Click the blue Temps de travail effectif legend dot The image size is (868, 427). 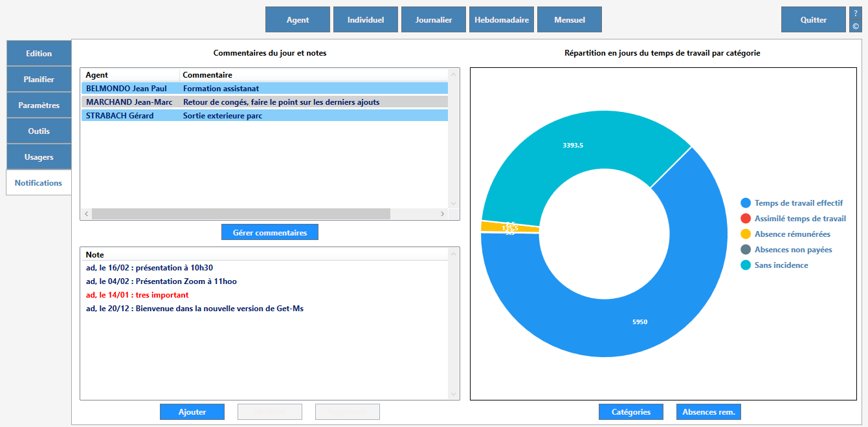coord(746,203)
